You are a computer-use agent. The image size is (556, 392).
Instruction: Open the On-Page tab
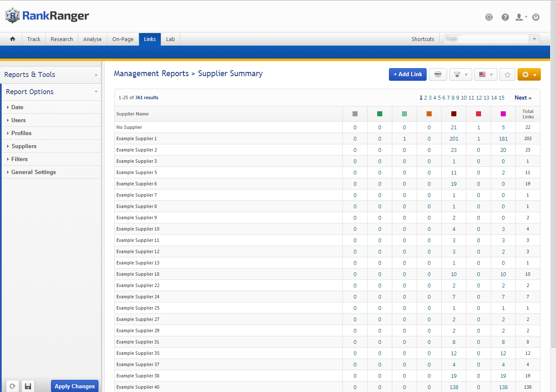click(123, 39)
